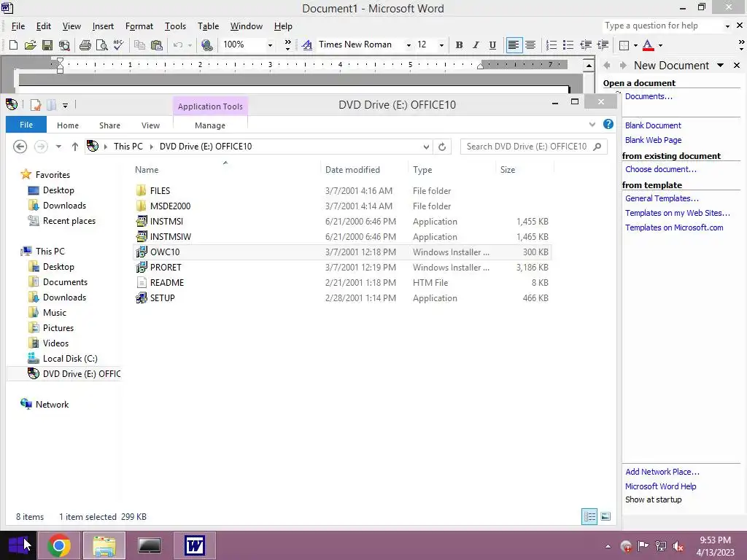Image resolution: width=747 pixels, height=560 pixels.
Task: Toggle Bold formatting in Word
Action: [460, 44]
